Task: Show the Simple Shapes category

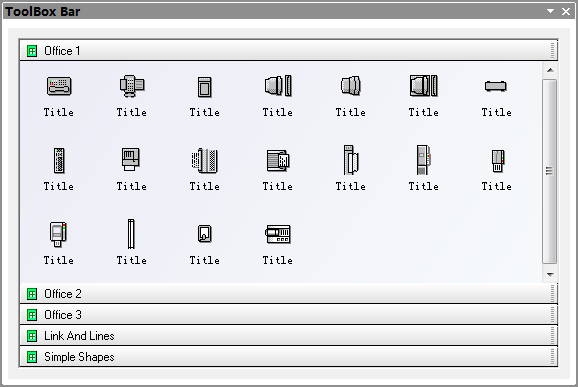Action: coord(288,357)
